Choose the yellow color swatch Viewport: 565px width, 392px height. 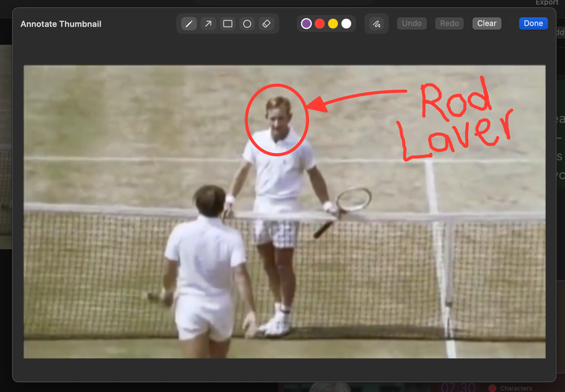point(333,24)
